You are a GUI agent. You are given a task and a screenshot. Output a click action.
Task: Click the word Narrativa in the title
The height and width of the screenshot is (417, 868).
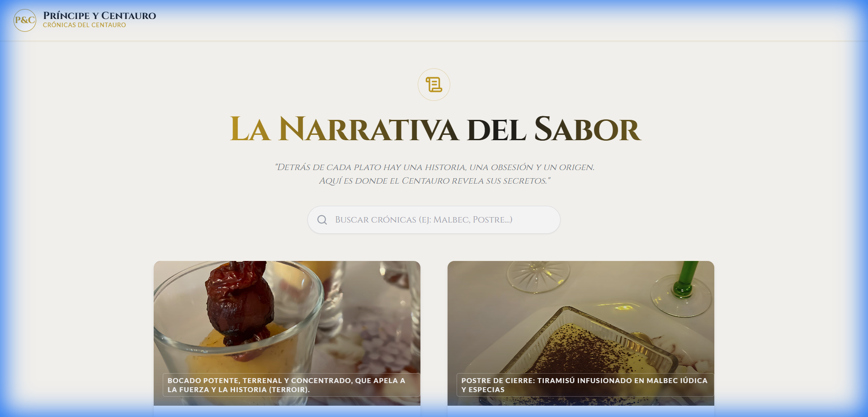(368, 129)
